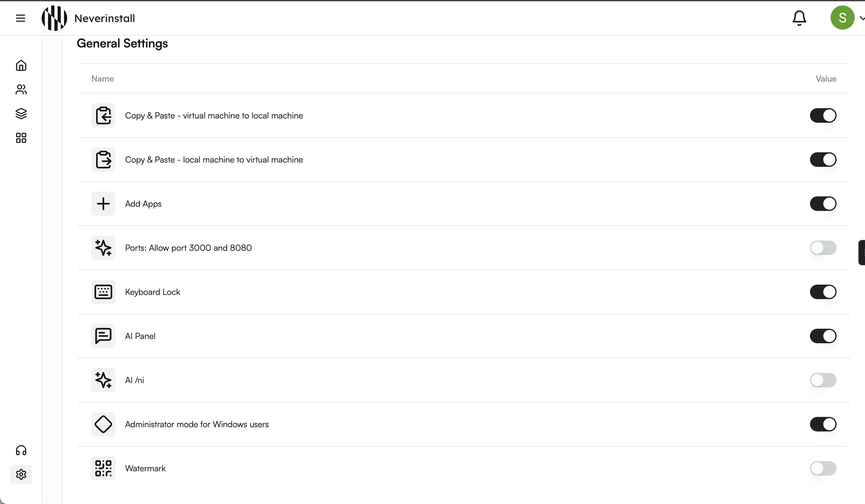Turn on the Watermark toggle
Viewport: 865px width, 504px height.
tap(823, 468)
